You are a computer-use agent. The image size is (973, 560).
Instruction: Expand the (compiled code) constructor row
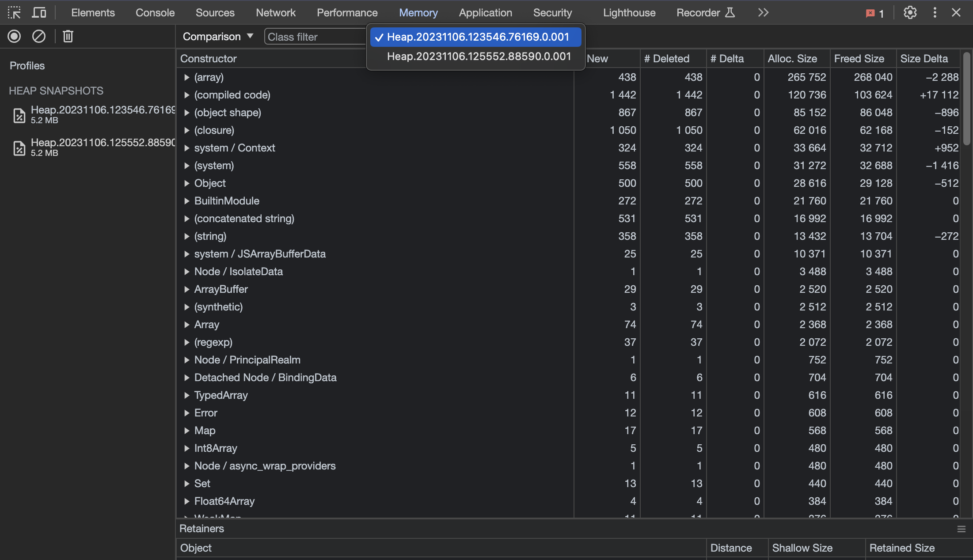pos(187,95)
